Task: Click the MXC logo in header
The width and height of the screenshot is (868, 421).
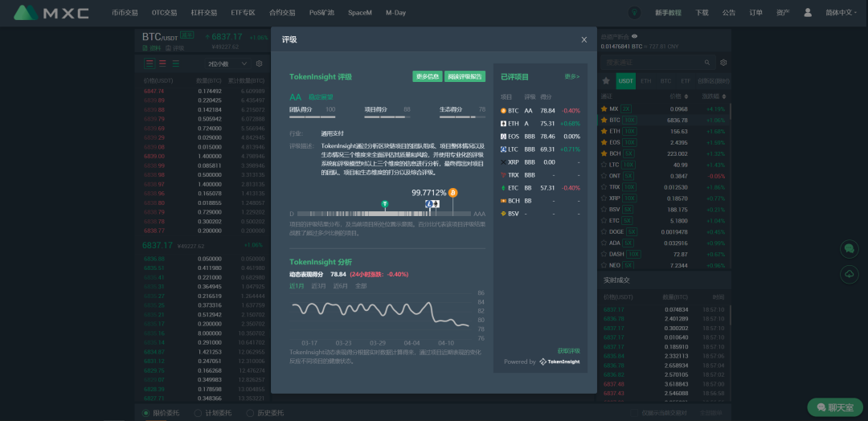Action: [51, 12]
